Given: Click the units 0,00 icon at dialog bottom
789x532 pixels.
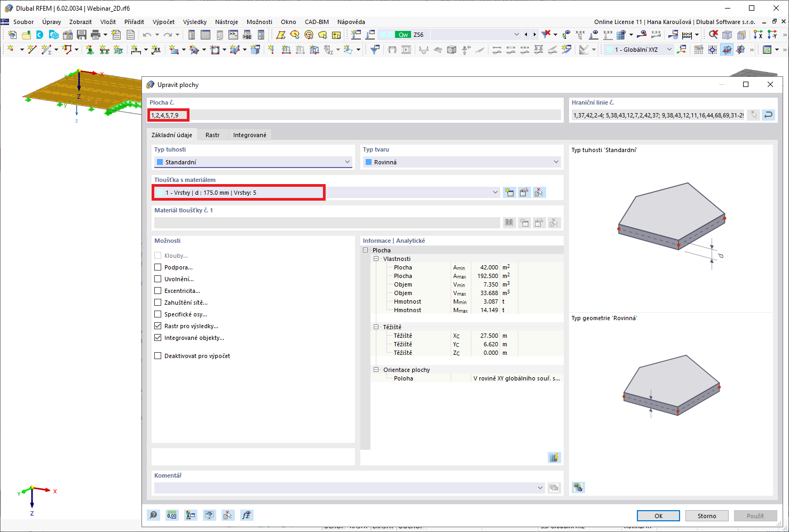Looking at the screenshot, I should pyautogui.click(x=172, y=515).
